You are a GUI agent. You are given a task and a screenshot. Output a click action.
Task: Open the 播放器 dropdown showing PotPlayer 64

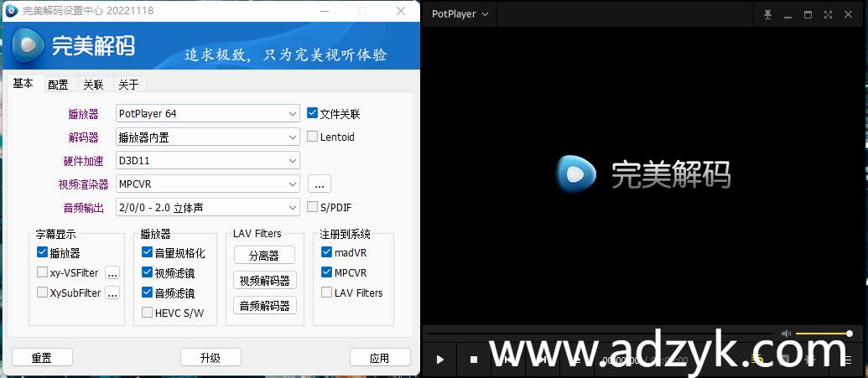coord(208,113)
